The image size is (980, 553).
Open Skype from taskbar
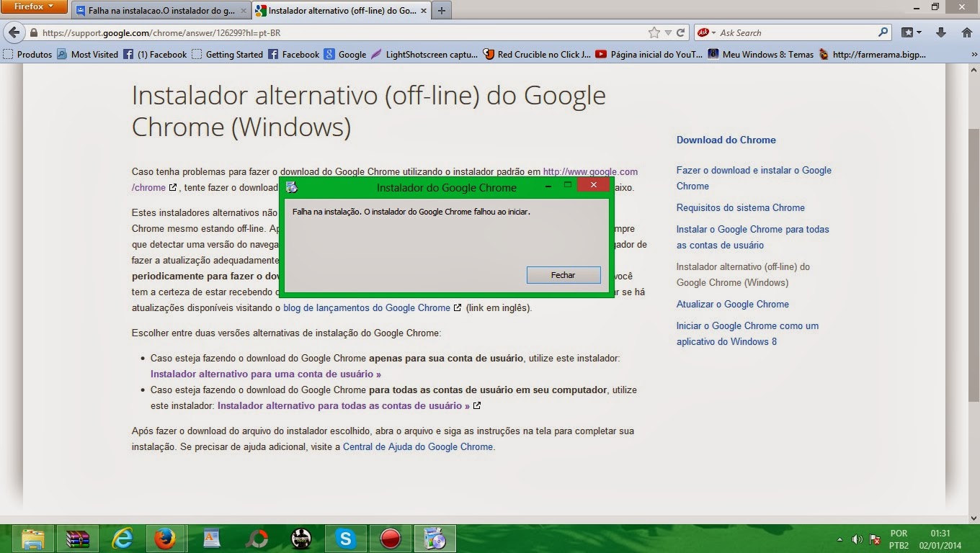346,539
